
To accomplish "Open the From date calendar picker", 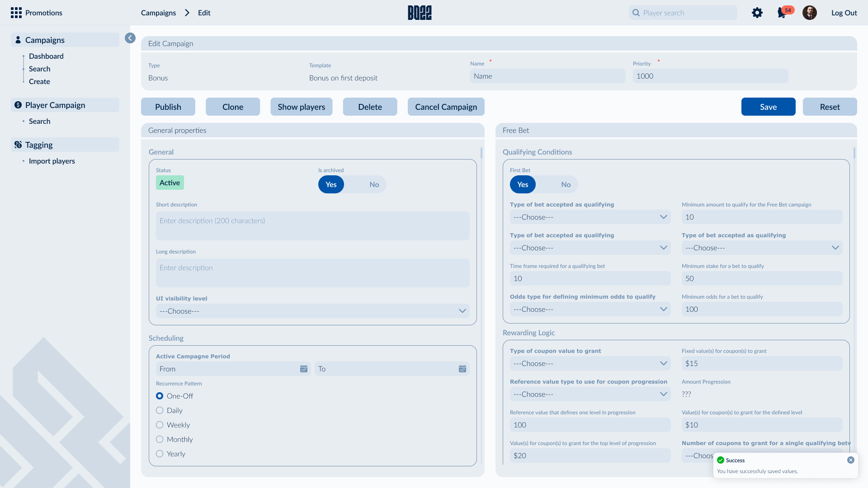I will tap(304, 369).
